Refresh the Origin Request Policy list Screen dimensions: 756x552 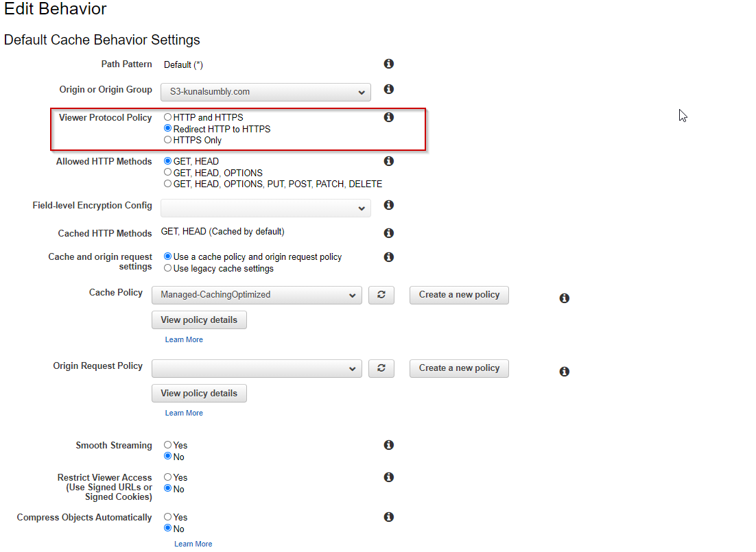[381, 368]
